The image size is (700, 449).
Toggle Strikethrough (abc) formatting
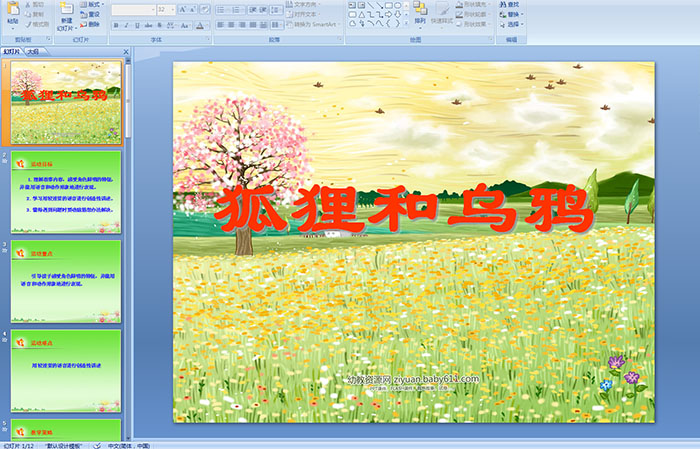[x=149, y=25]
